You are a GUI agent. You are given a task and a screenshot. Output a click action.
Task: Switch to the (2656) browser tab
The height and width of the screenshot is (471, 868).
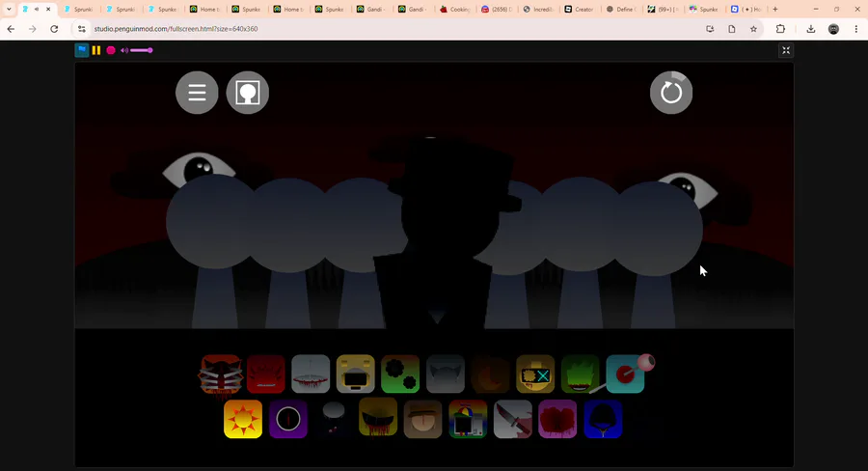[497, 10]
